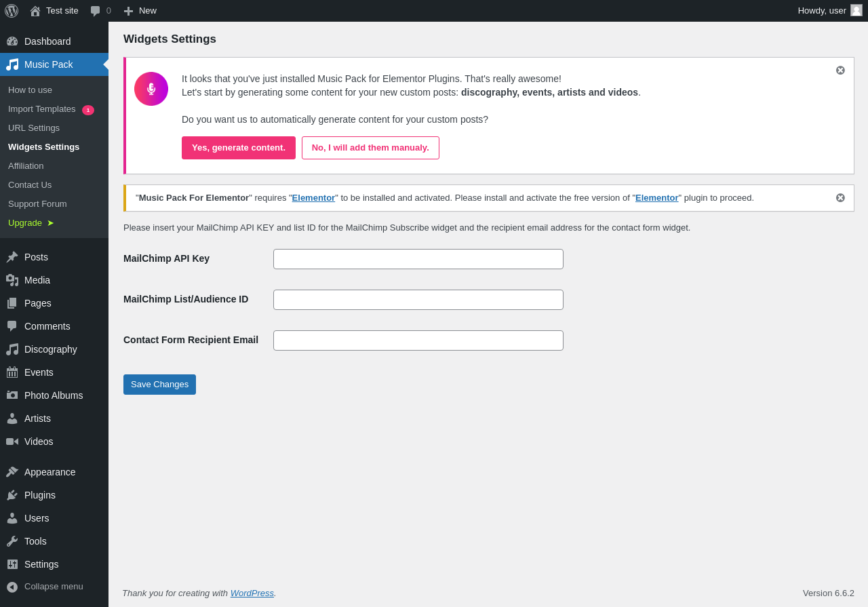Click the Dashboard gauge icon
This screenshot has height=607, width=868.
12,41
